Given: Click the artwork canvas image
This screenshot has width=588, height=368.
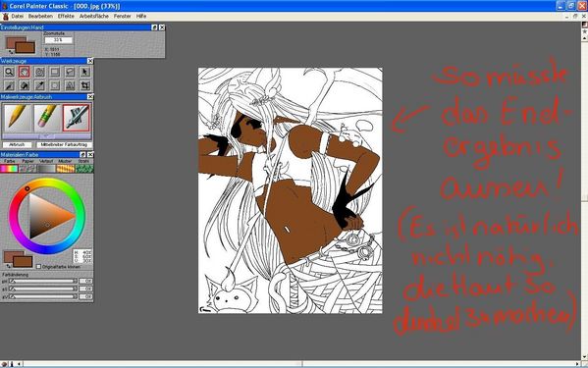Looking at the screenshot, I should [x=291, y=190].
